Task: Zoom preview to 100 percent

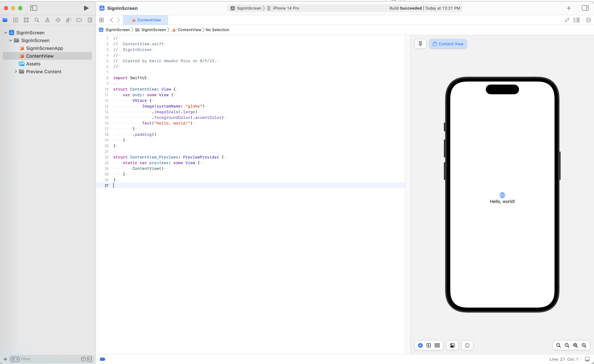Action: point(567,345)
